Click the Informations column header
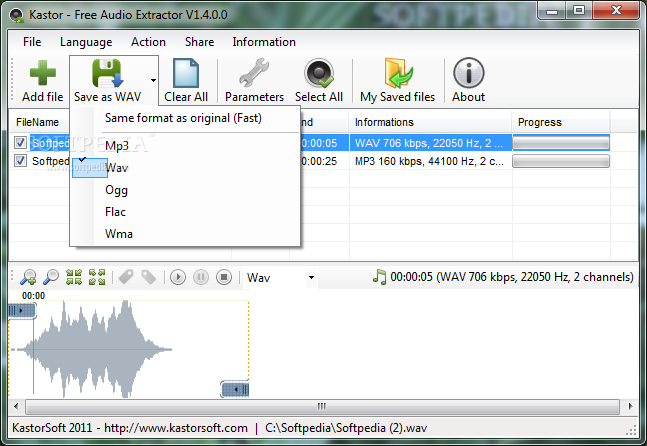Viewport: 647px width, 446px height. (x=430, y=122)
